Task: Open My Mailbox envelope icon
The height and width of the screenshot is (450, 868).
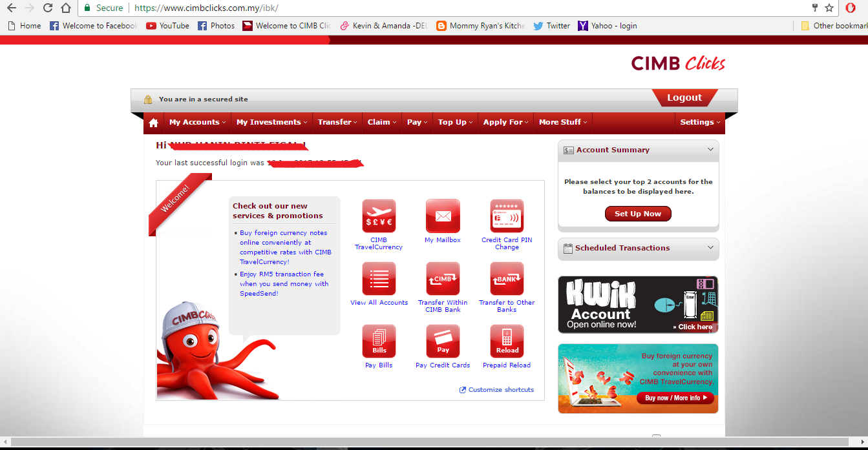Action: (x=443, y=216)
